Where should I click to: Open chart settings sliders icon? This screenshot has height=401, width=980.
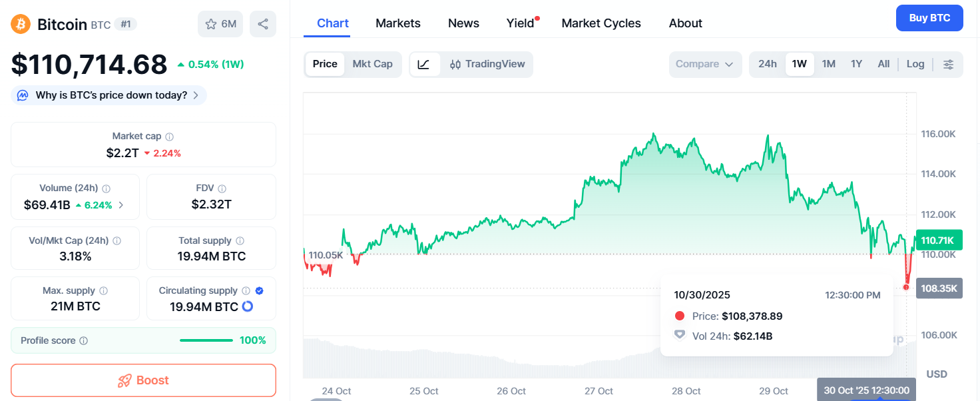(x=949, y=65)
